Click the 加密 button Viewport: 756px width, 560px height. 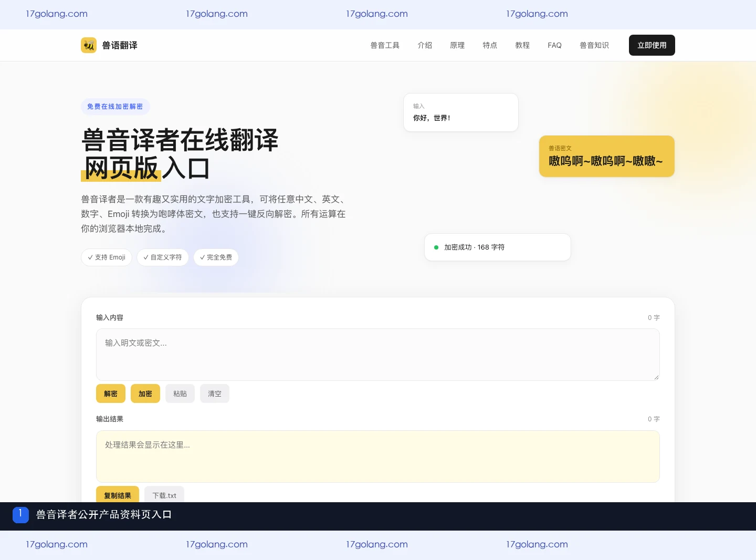click(x=145, y=393)
